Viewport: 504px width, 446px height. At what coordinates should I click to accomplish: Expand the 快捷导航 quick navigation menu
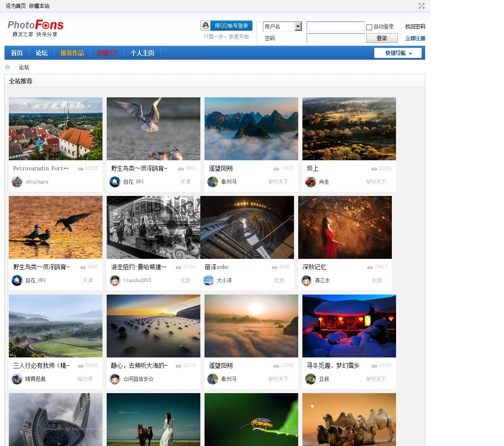398,53
